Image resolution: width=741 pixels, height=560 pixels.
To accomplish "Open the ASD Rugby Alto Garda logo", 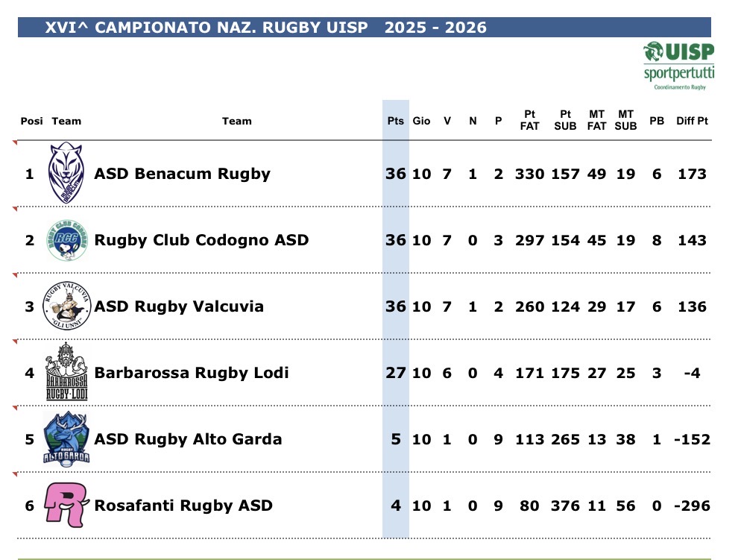I will coord(66,438).
